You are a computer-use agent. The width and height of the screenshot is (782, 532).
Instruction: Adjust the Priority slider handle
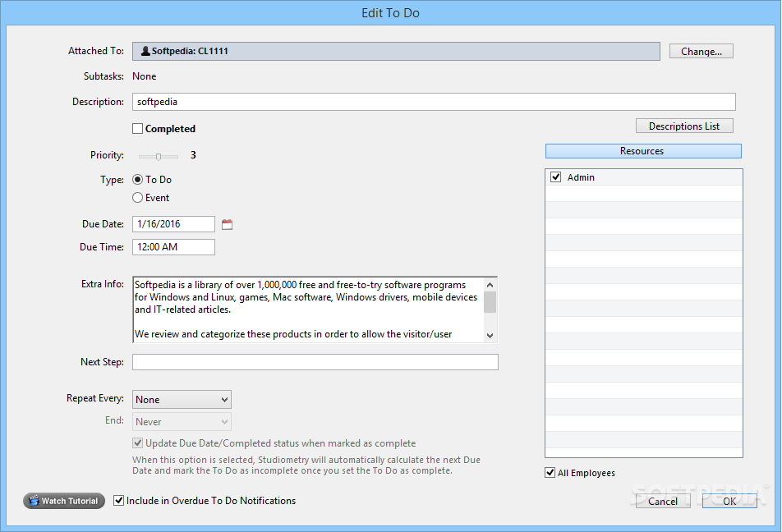[159, 157]
